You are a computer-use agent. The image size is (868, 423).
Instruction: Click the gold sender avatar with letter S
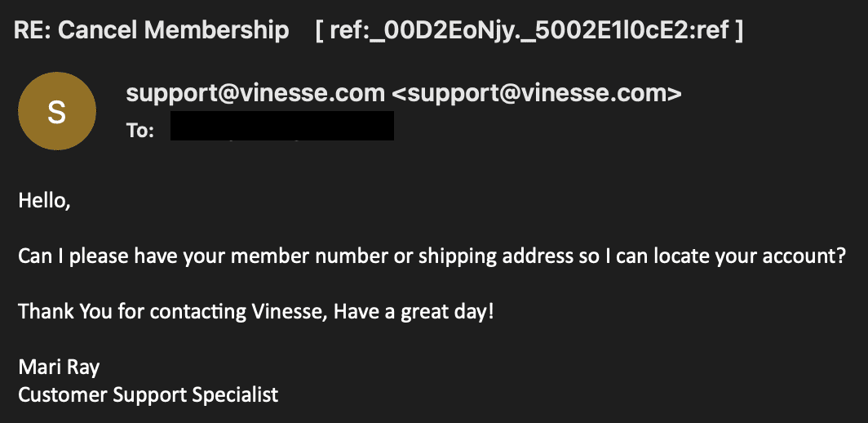point(57,111)
